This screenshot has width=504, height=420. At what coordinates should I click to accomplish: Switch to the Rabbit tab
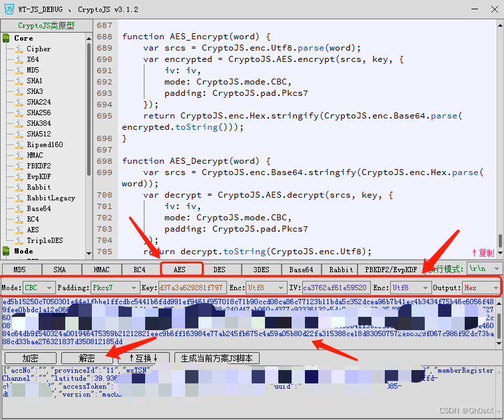tap(341, 270)
